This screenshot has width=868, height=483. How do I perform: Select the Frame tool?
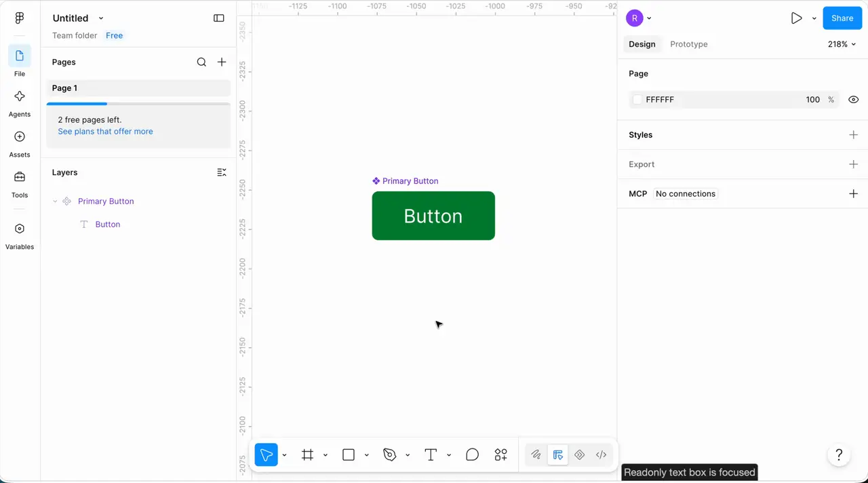[307, 455]
